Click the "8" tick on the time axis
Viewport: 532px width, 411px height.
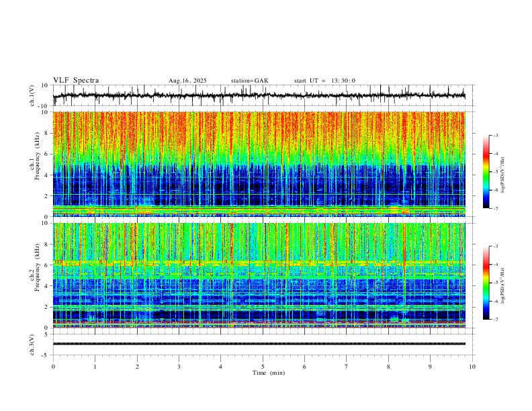point(388,367)
